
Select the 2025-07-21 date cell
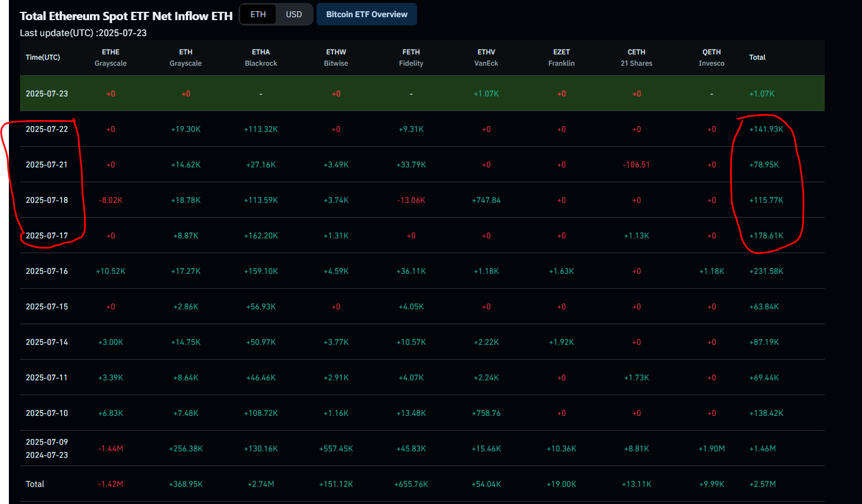pyautogui.click(x=47, y=164)
